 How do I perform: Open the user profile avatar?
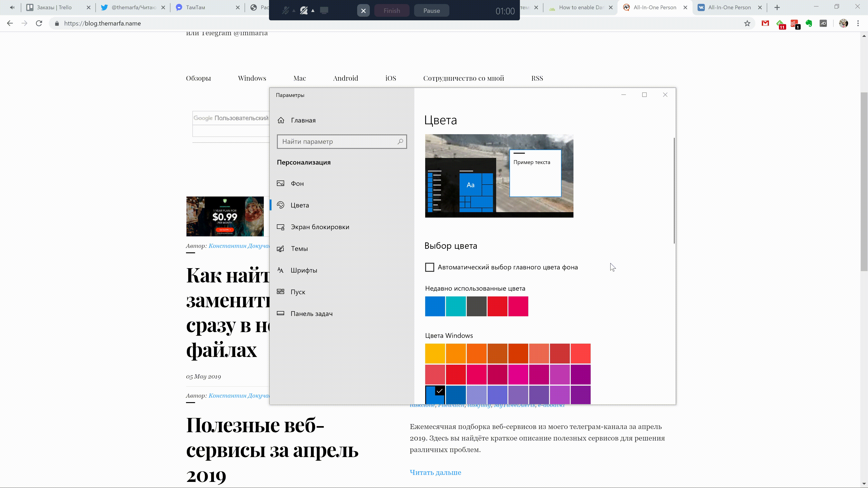coord(843,23)
